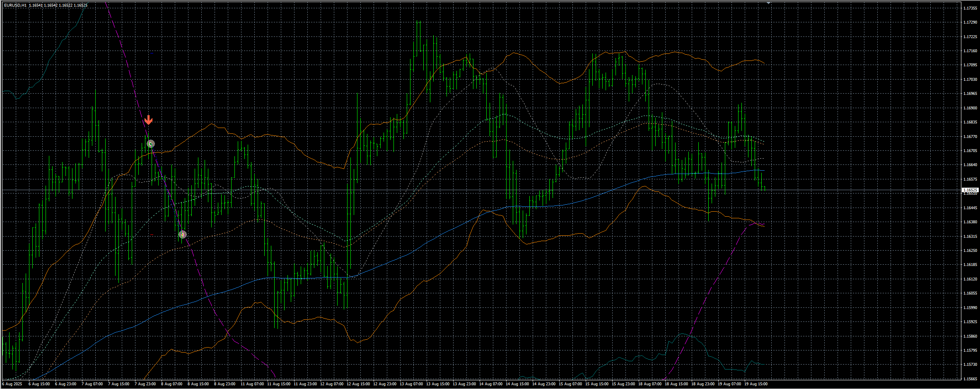This screenshot has height=389, width=980.
Task: Click the 15 Aug 07:00 time label
Action: coord(570,384)
